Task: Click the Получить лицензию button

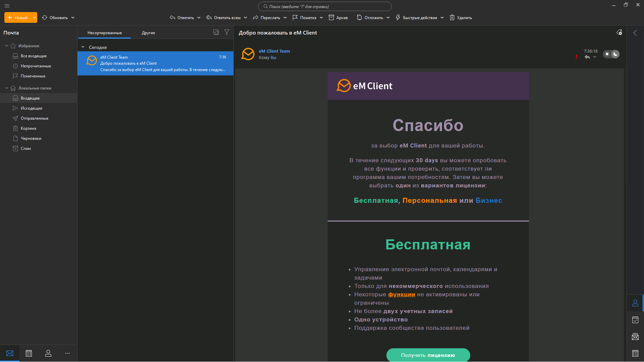Action: pyautogui.click(x=428, y=355)
